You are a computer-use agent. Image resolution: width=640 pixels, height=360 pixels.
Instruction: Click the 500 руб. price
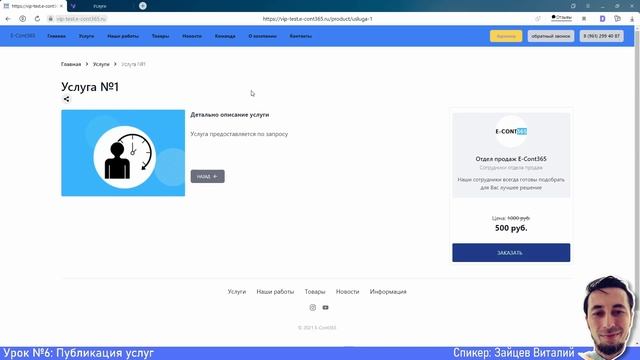coord(511,228)
